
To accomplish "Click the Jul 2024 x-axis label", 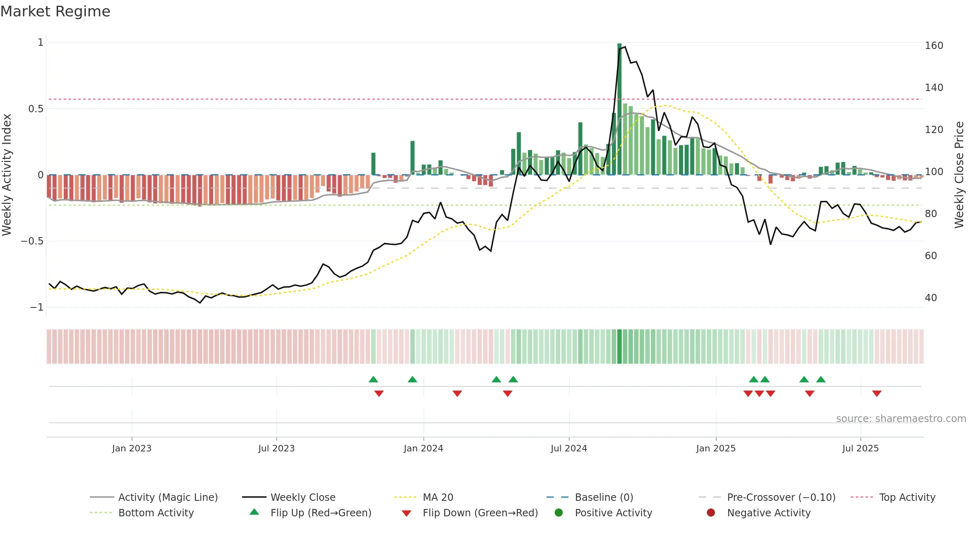I will click(x=569, y=448).
